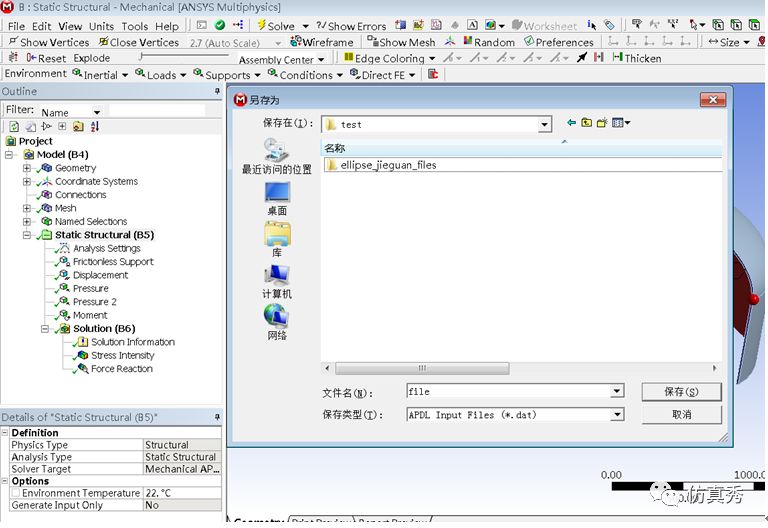Click the green checkmark toolbar icon
This screenshot has width=768, height=528.
[x=220, y=25]
